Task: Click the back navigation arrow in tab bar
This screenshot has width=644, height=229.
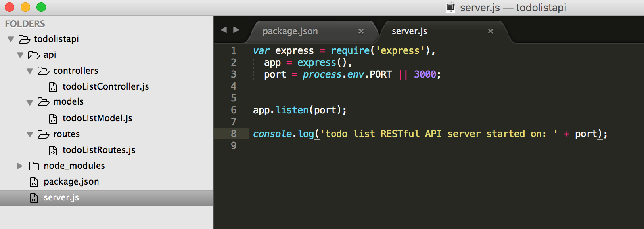Action: point(224,30)
